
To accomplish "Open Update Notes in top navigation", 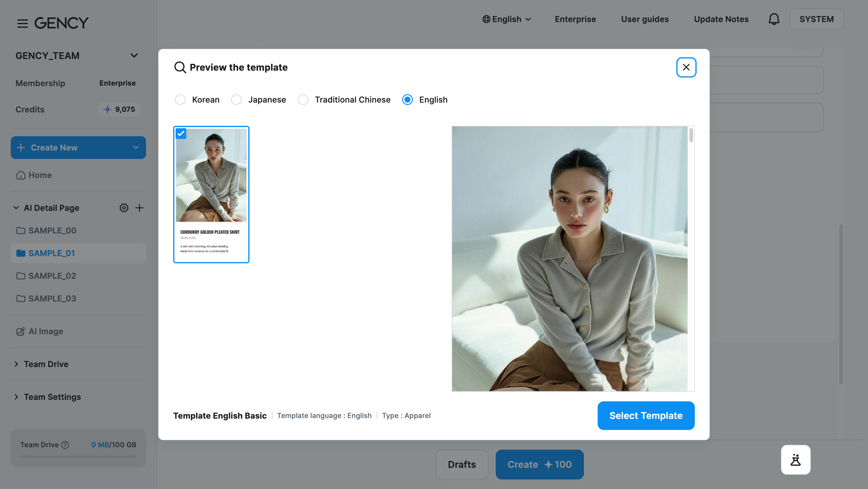I will click(721, 19).
